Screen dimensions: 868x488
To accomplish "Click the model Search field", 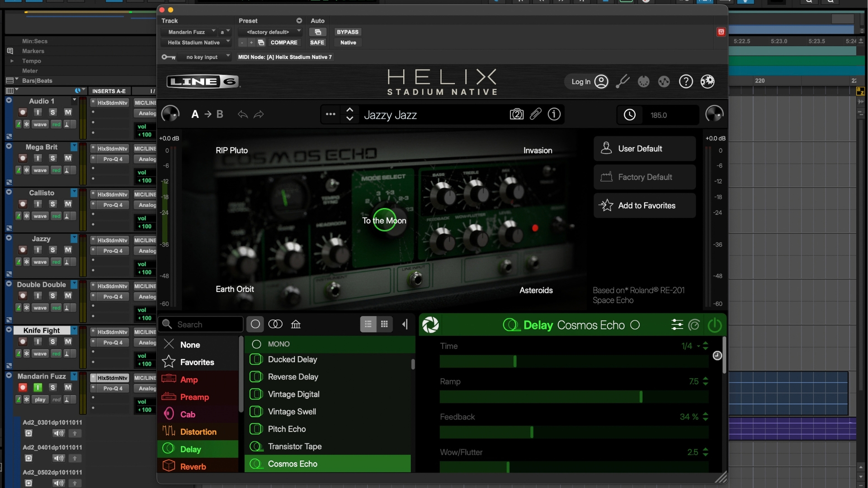I will 201,324.
